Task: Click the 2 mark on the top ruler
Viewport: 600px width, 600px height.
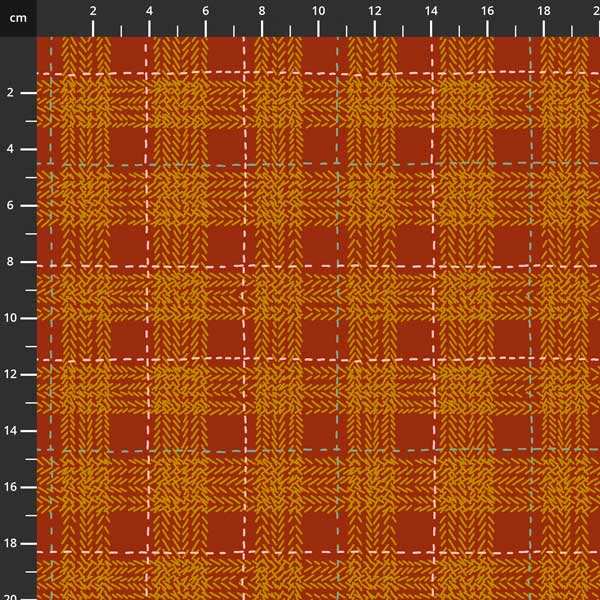Action: (93, 11)
